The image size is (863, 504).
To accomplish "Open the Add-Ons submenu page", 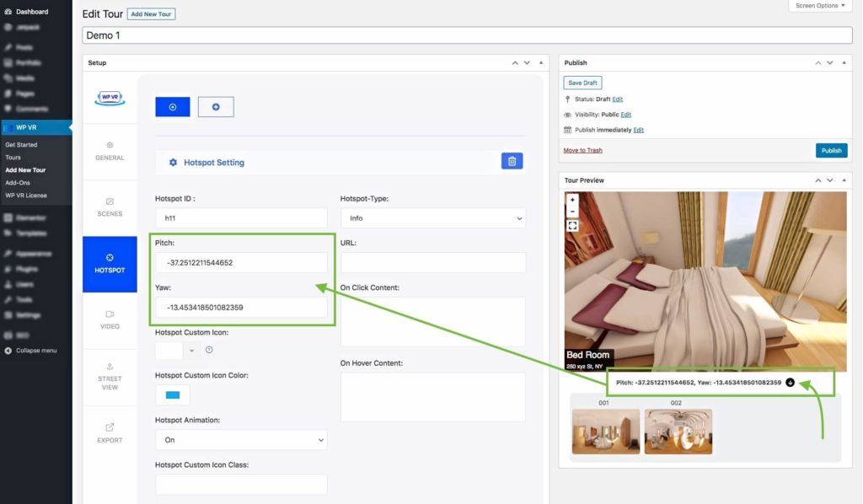I will [x=18, y=183].
